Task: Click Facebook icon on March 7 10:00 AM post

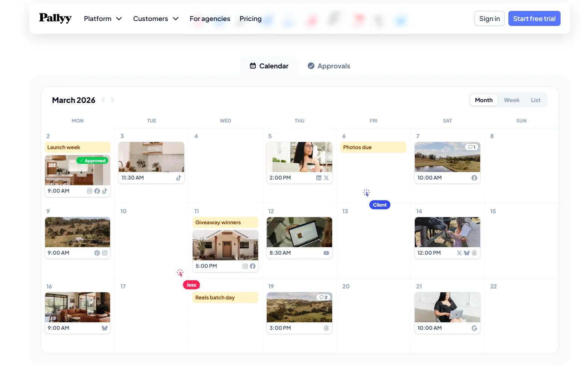Action: [x=474, y=178]
